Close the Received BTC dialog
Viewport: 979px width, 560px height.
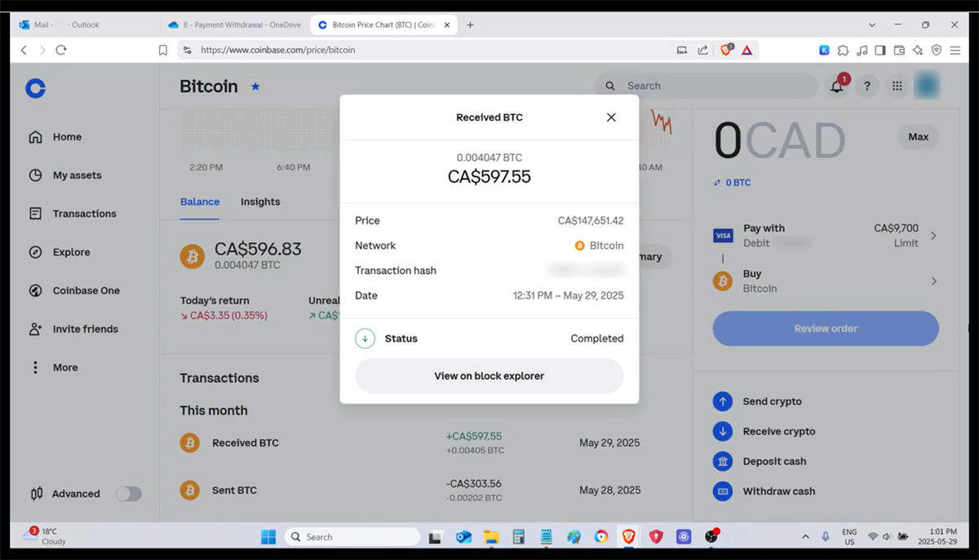coord(611,117)
